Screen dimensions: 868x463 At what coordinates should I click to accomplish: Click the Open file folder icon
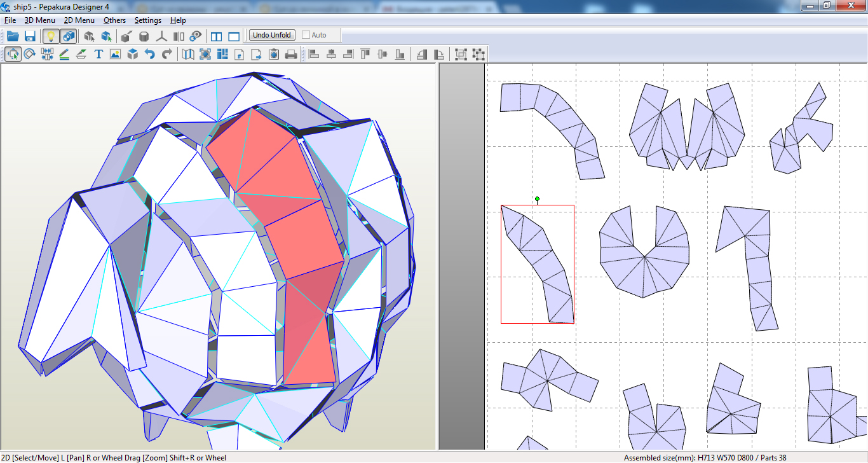click(13, 36)
